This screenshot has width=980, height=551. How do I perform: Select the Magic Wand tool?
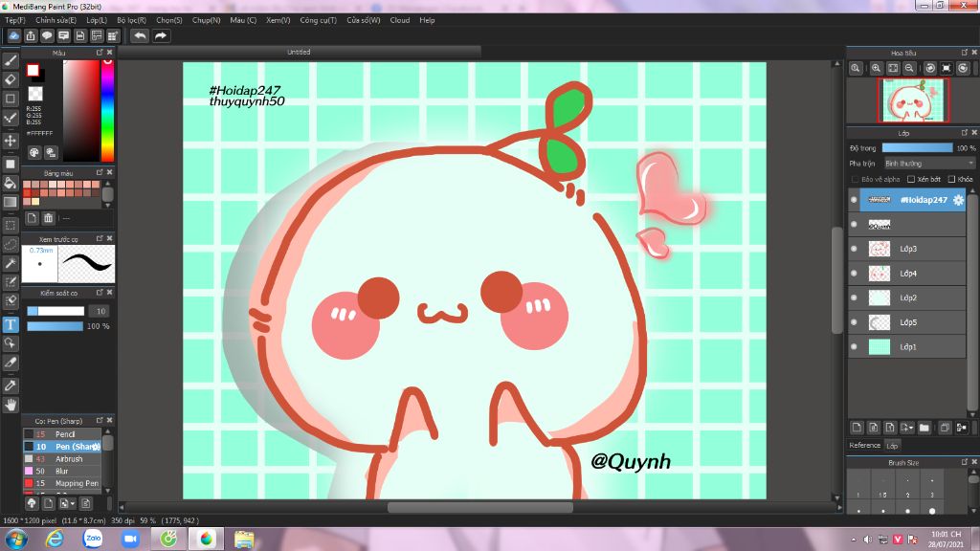point(10,263)
